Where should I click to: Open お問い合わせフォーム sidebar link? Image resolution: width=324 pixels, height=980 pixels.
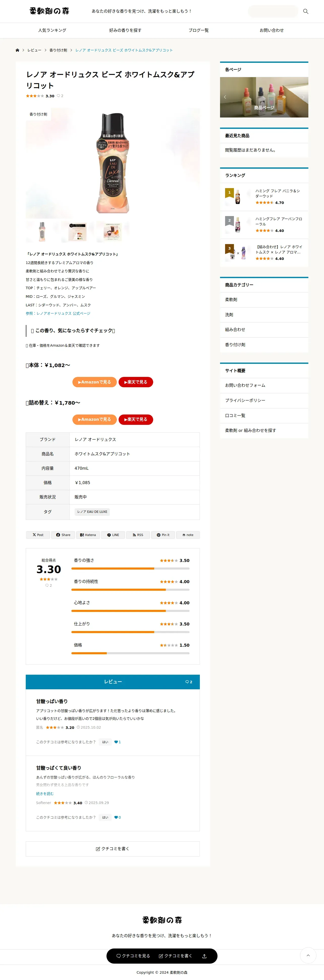264,385
